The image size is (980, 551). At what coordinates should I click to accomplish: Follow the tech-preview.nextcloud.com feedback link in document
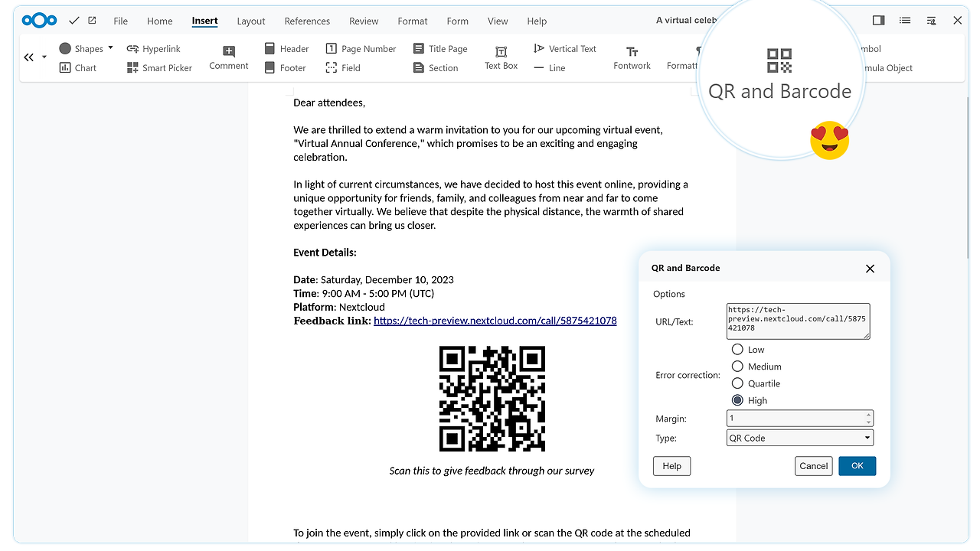tap(495, 321)
